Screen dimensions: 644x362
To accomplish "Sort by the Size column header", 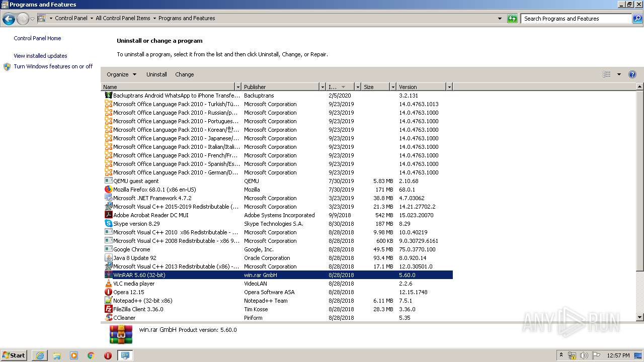I will coord(375,87).
